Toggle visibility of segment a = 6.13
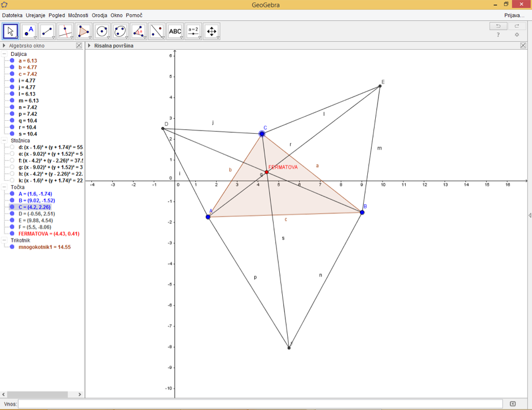This screenshot has width=532, height=410. 12,60
